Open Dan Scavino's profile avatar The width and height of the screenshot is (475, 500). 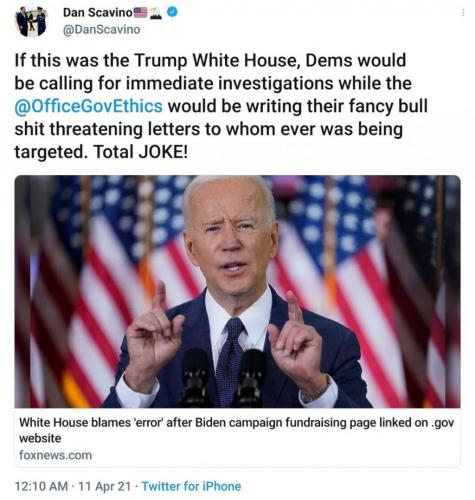click(31, 21)
